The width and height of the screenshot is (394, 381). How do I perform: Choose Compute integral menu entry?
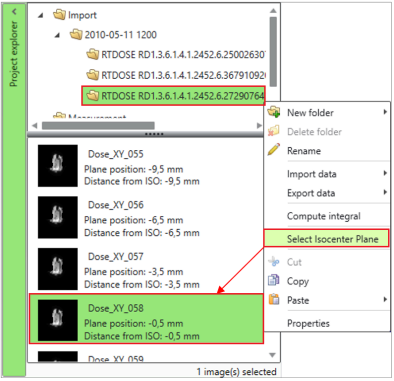click(327, 216)
